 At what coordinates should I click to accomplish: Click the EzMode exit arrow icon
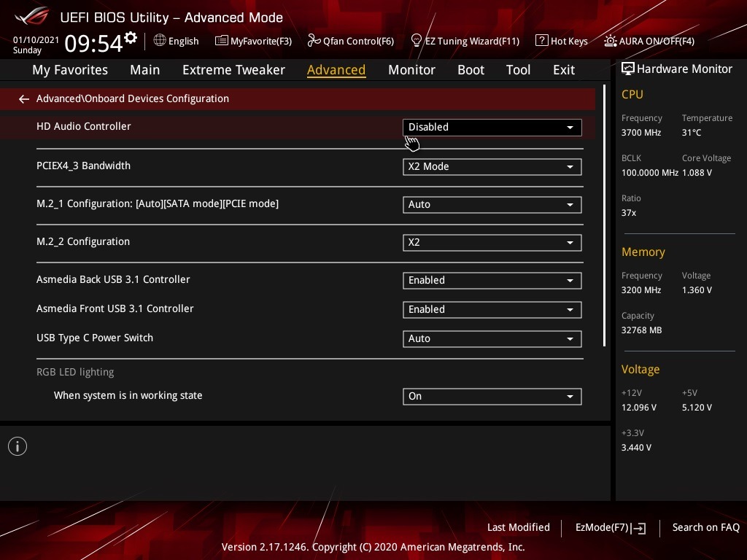pyautogui.click(x=638, y=528)
